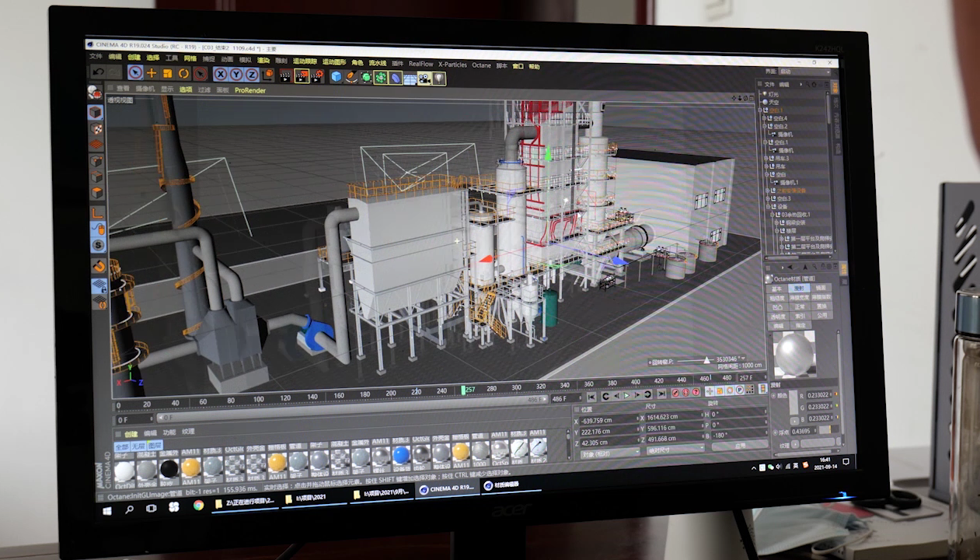Click the Spline Pen tool icon
Screen dimensions: 980x560
[351, 76]
